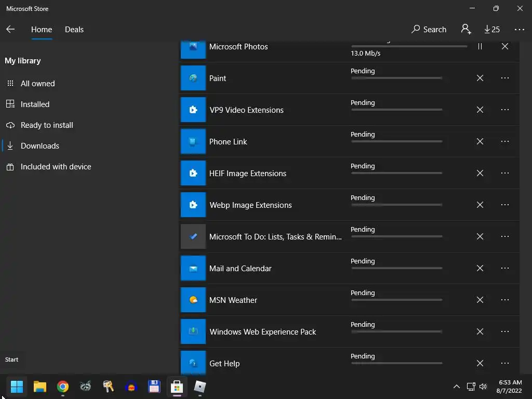Open more options for Mail and Calendar
This screenshot has width=532, height=399.
pos(505,268)
